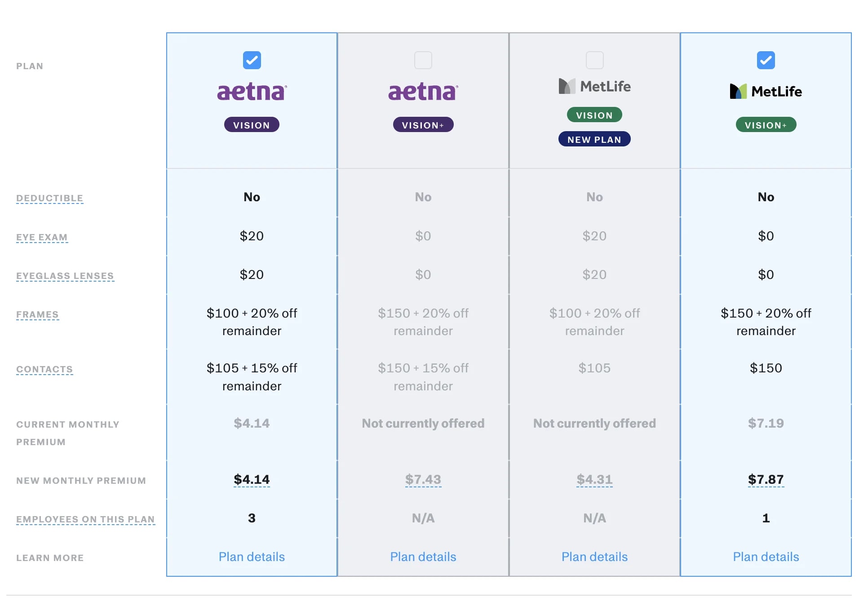Image resolution: width=868 pixels, height=601 pixels.
Task: Click the $4.31 new monthly premium
Action: [594, 480]
